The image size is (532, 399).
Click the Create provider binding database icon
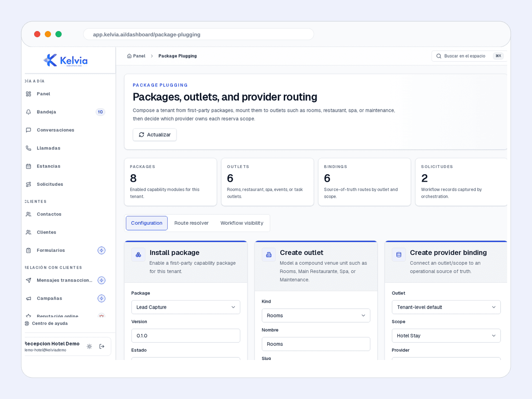[399, 255]
